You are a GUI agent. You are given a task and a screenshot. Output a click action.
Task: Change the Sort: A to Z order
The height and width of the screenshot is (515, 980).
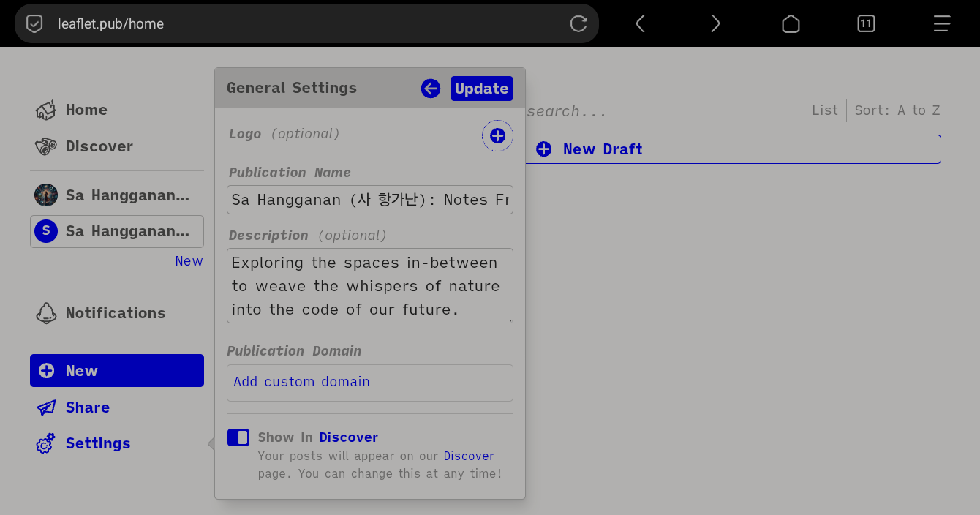[897, 110]
